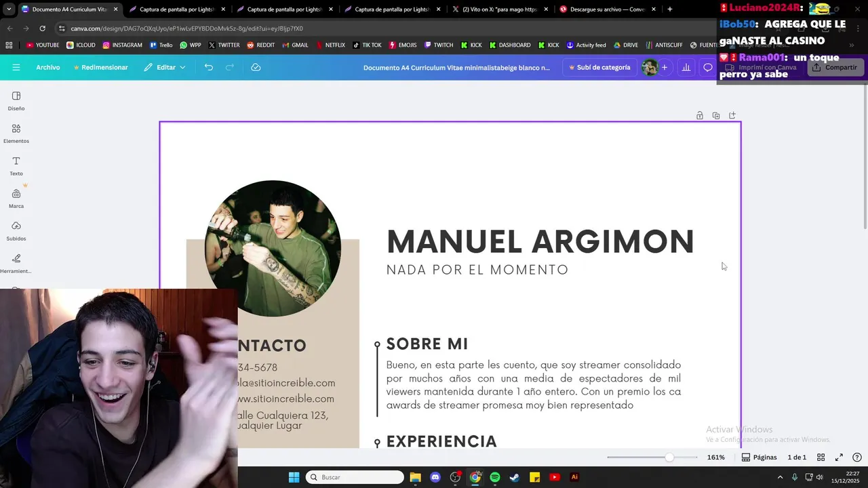Adjust the zoom slider handle
The image size is (868, 488).
(669, 457)
